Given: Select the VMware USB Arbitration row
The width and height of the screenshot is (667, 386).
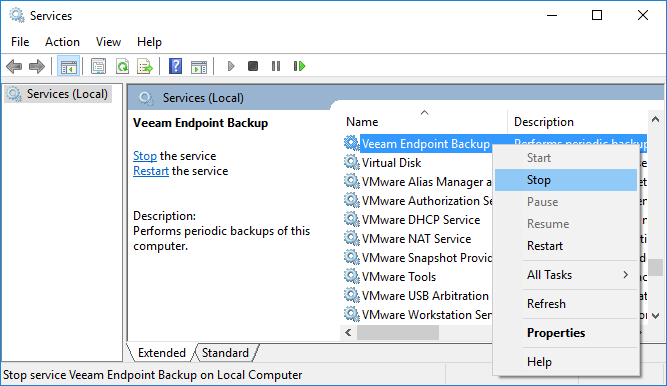Looking at the screenshot, I should [418, 295].
